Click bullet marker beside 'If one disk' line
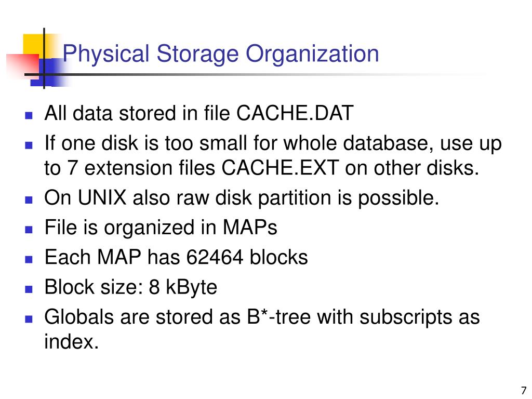This screenshot has width=532, height=399. point(29,145)
